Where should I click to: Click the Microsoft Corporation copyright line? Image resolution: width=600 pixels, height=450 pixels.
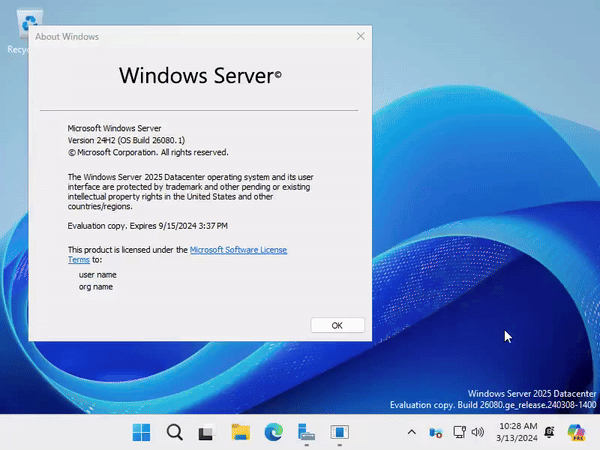[148, 152]
